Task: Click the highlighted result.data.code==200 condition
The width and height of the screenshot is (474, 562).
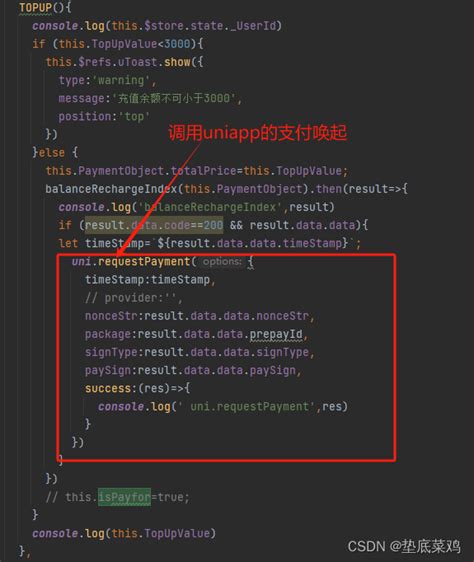Action: (x=154, y=225)
